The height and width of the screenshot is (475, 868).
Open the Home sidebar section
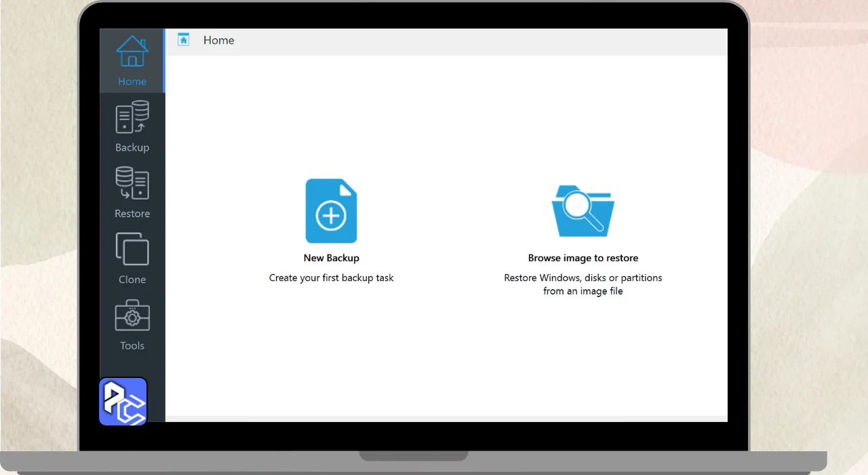(132, 61)
